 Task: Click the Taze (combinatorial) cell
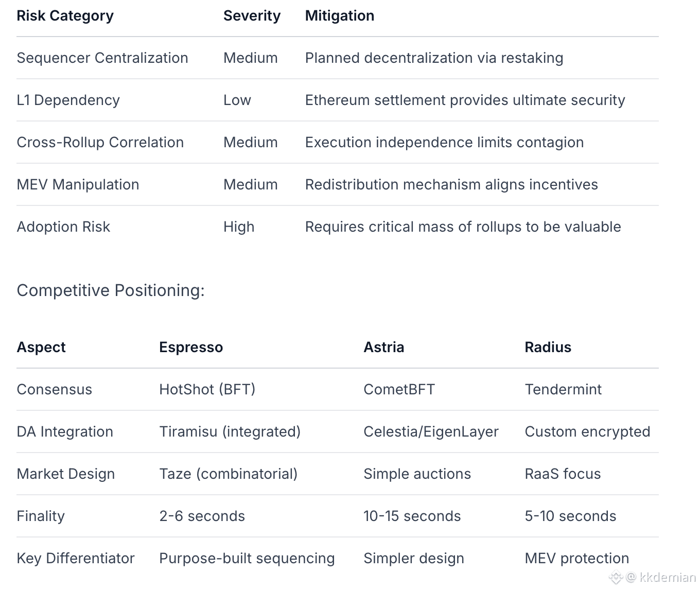(228, 474)
